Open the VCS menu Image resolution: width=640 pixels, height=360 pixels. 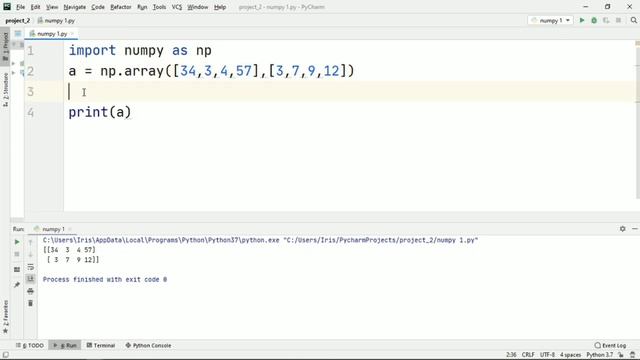pos(177,7)
